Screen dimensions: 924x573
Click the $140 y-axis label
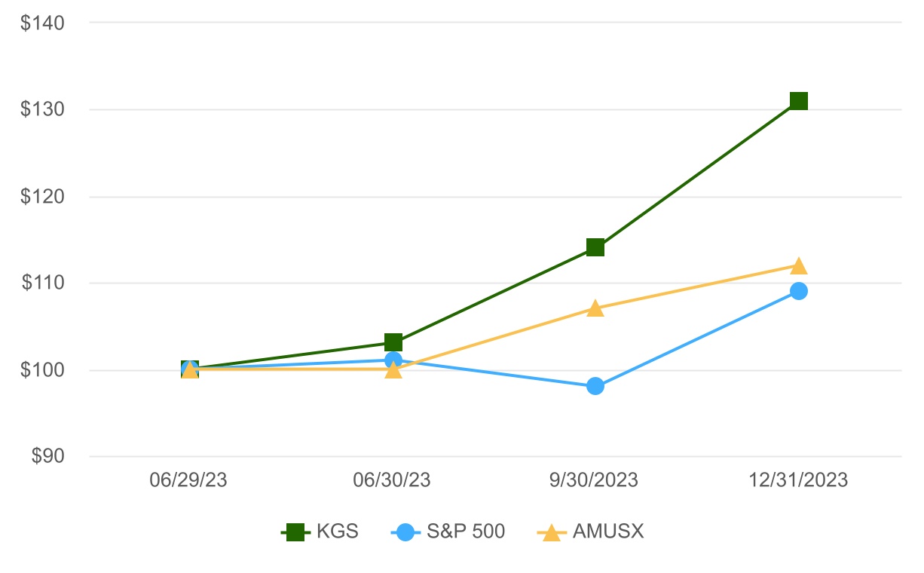pyautogui.click(x=42, y=23)
